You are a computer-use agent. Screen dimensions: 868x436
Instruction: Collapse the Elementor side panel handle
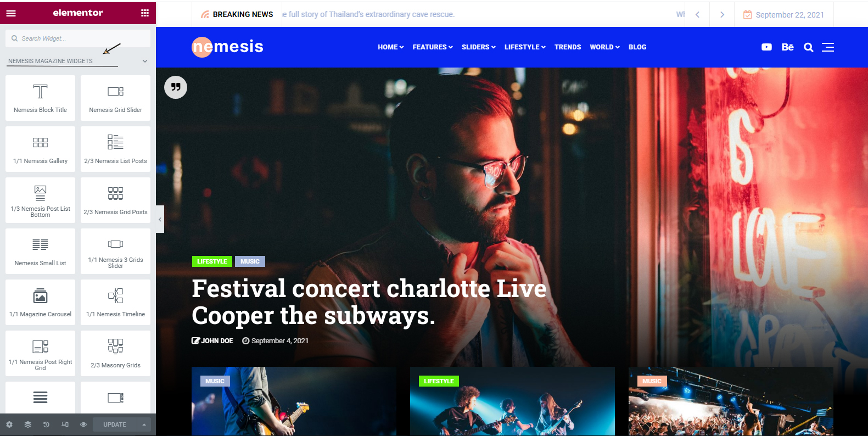pos(160,219)
